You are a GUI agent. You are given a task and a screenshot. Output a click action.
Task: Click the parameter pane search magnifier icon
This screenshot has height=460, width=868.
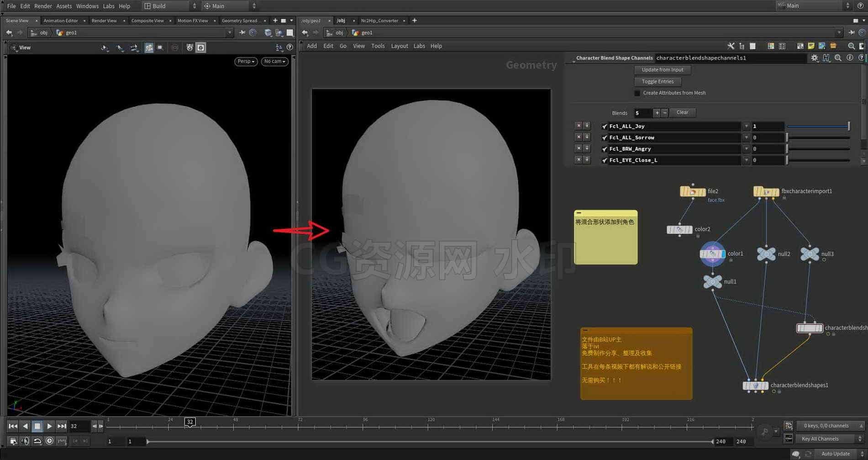pos(838,58)
